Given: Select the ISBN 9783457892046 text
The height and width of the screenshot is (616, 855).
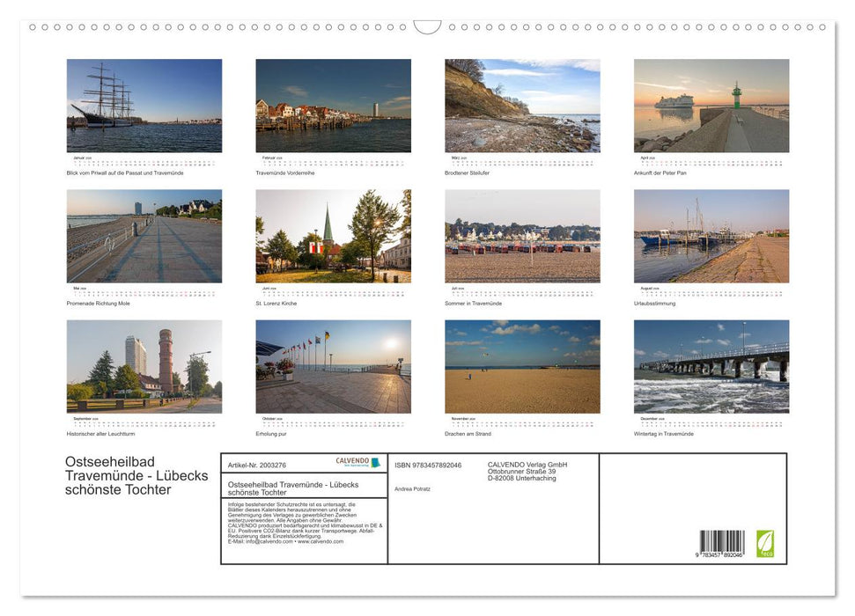Looking at the screenshot, I should click(x=427, y=466).
